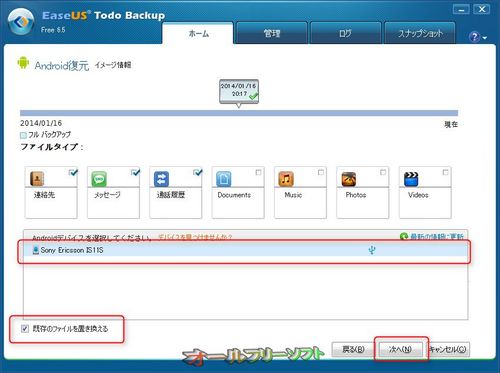The image size is (500, 373).
Task: Check the Photos checkbox
Action: (x=383, y=172)
